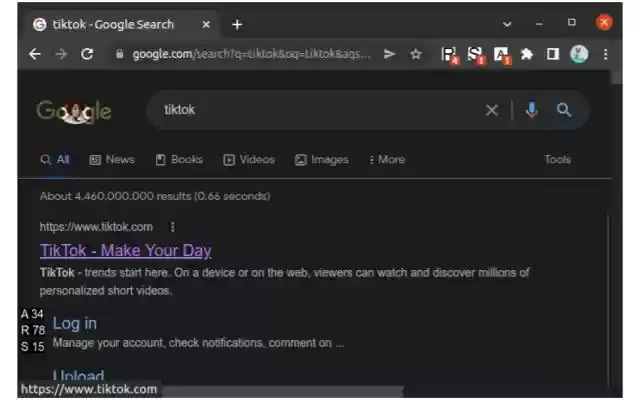This screenshot has width=640, height=400.
Task: Select the All results tab
Action: pyautogui.click(x=55, y=160)
